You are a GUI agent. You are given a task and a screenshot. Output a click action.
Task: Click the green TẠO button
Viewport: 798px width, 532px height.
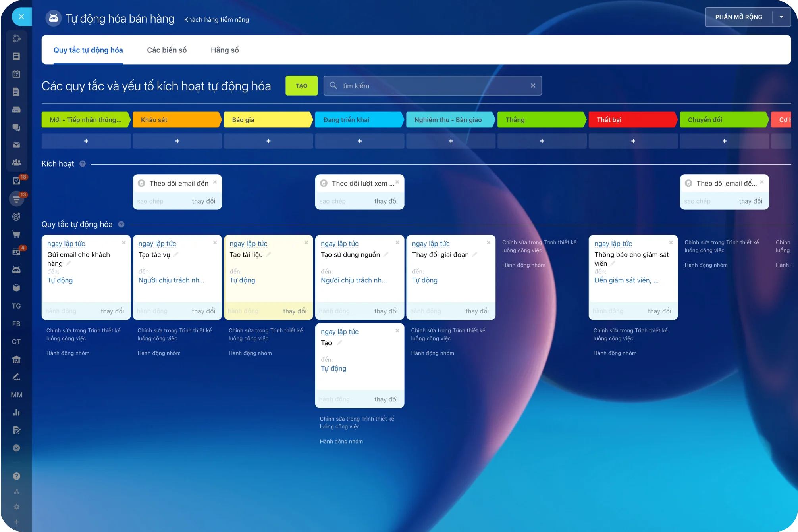coord(301,86)
